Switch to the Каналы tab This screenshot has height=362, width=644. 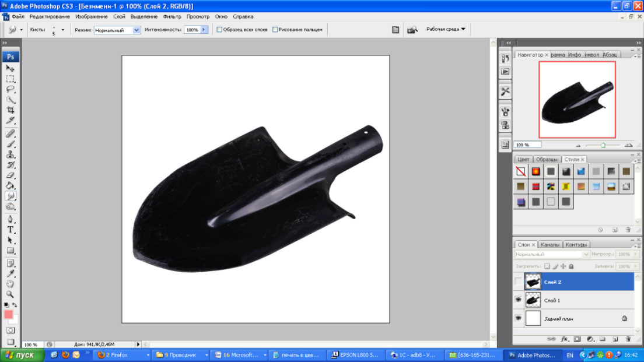pyautogui.click(x=549, y=245)
